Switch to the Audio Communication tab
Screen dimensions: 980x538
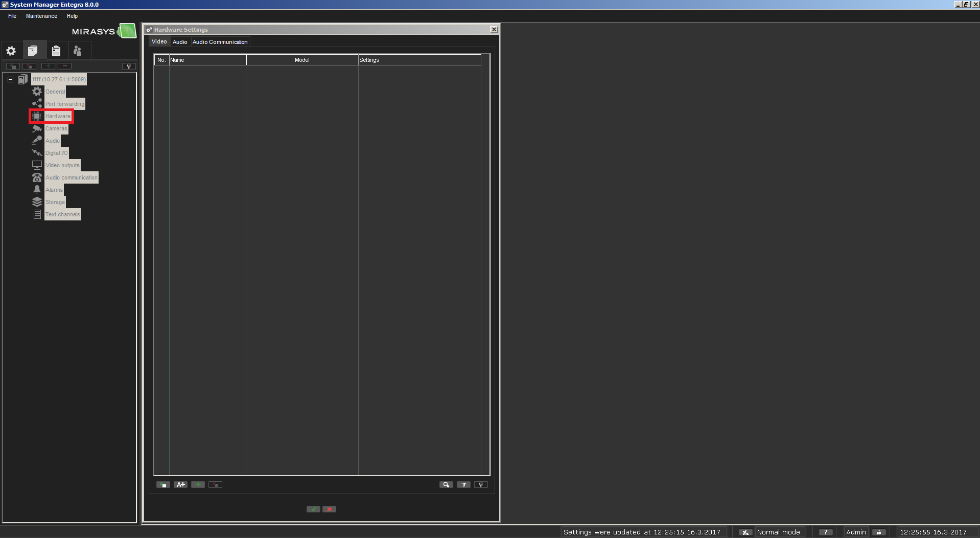tap(220, 42)
